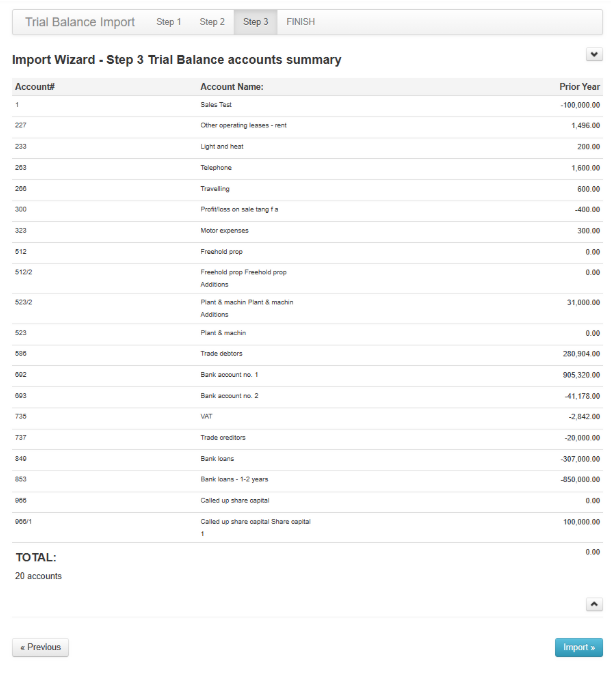Go to the Step 1 tab
The height and width of the screenshot is (673, 611).
[x=169, y=22]
